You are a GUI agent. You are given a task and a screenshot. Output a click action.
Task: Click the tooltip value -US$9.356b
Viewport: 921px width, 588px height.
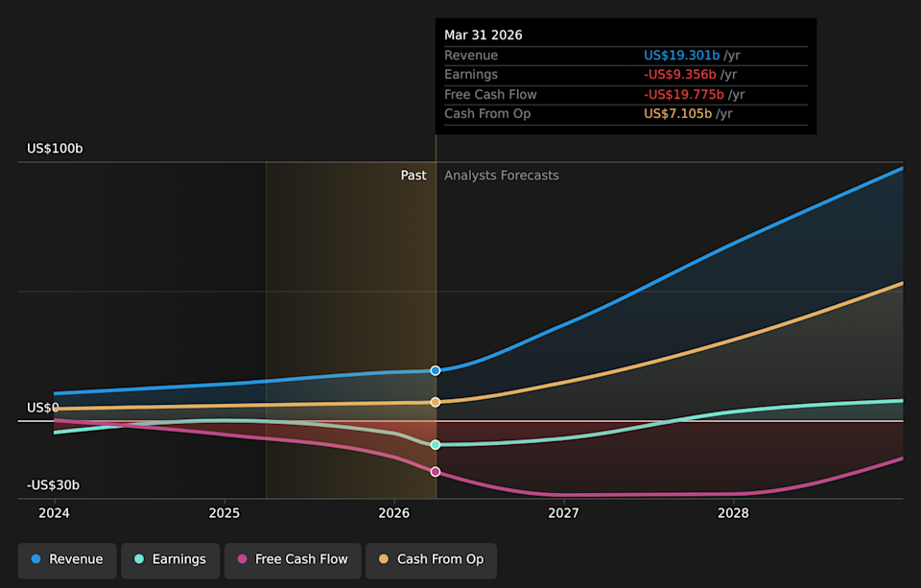coord(680,75)
